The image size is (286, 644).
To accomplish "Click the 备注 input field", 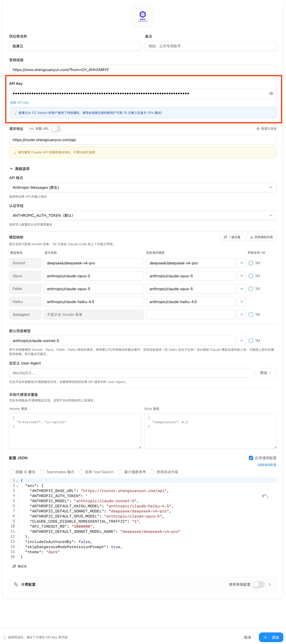I will [211, 46].
